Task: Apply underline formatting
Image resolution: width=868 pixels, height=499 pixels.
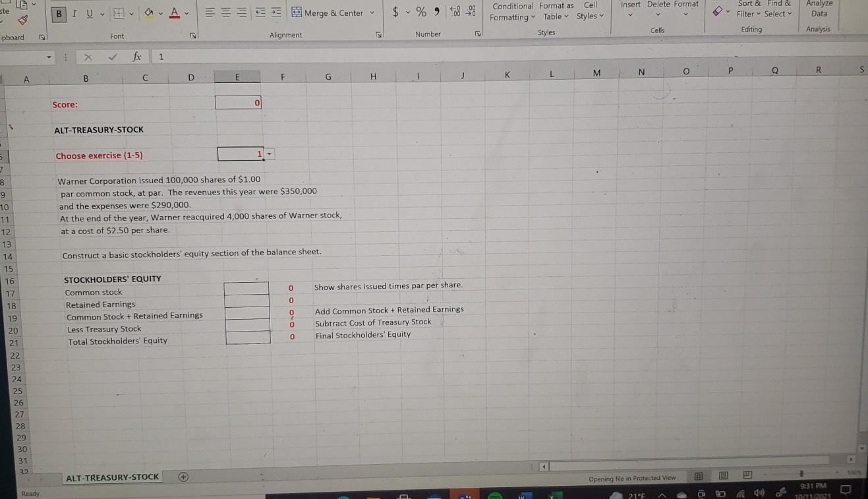Action: (x=89, y=13)
